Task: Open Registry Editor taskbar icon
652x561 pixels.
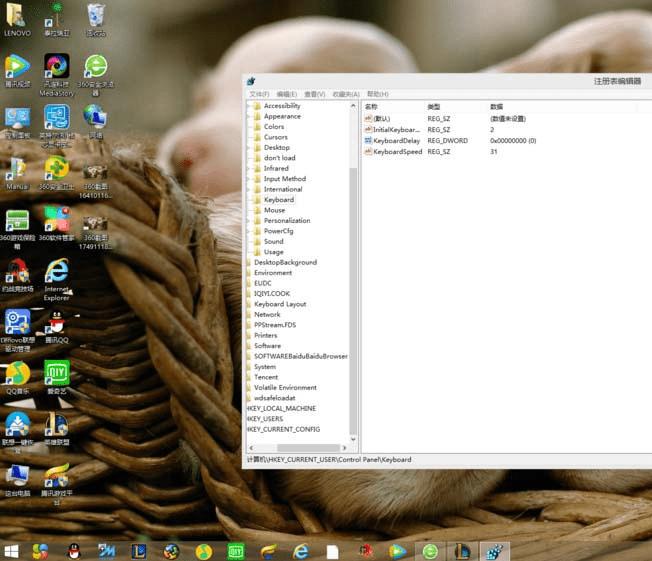Action: (x=495, y=551)
